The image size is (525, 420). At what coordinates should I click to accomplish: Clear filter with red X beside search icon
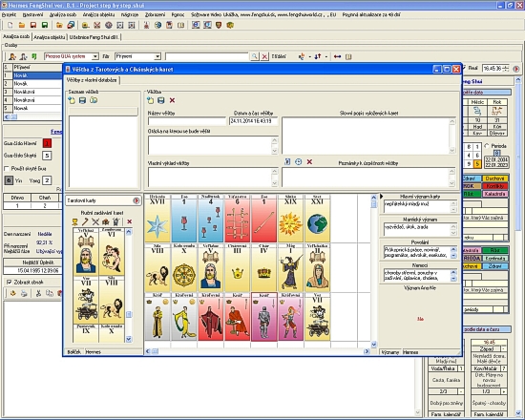coord(264,56)
